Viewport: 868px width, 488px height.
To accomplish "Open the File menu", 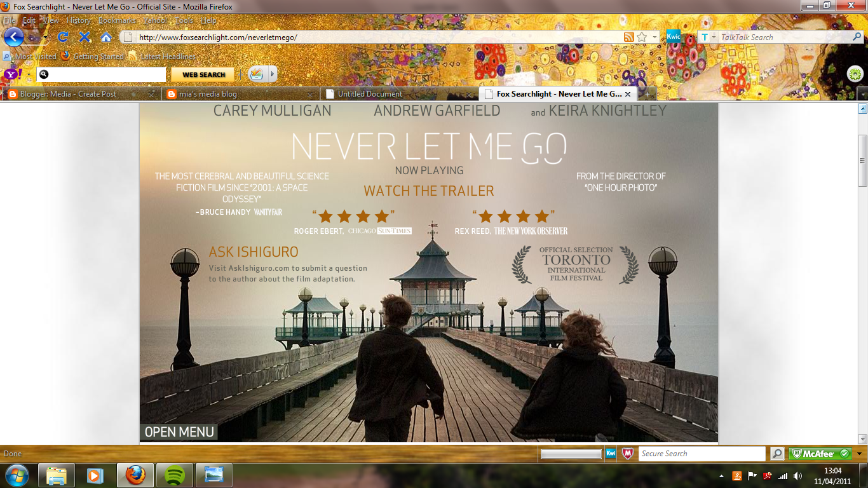I will [10, 20].
